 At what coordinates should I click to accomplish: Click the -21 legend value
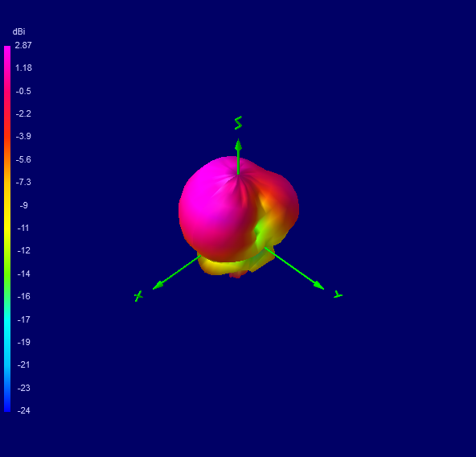(23, 364)
